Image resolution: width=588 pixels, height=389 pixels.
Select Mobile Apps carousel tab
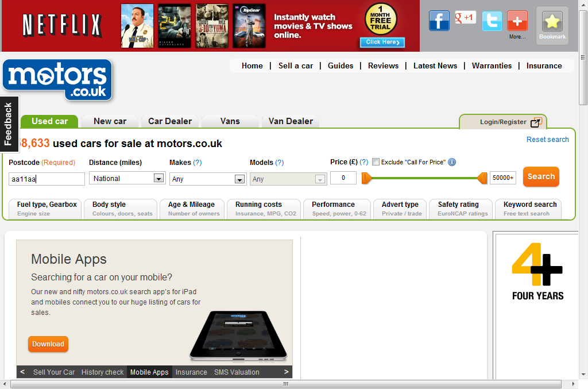click(x=149, y=372)
